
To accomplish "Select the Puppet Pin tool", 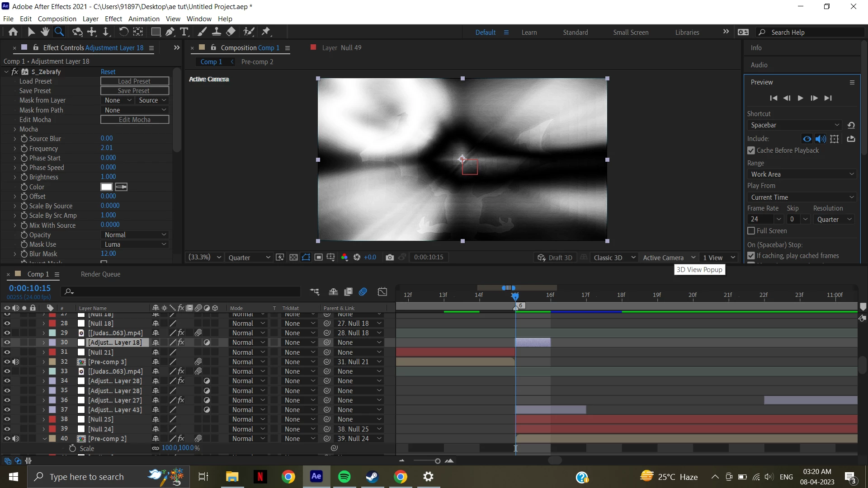I will [266, 32].
